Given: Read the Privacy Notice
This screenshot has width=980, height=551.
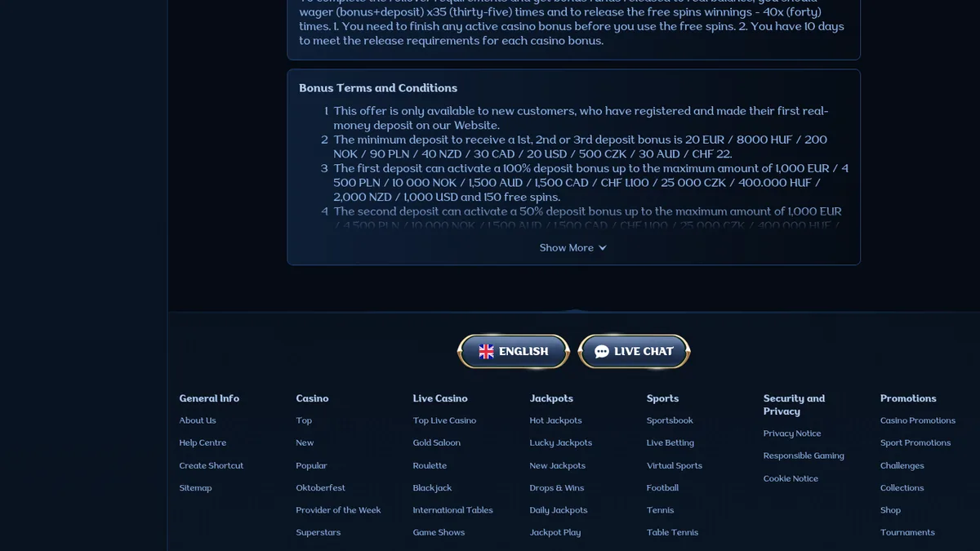Looking at the screenshot, I should (x=792, y=433).
